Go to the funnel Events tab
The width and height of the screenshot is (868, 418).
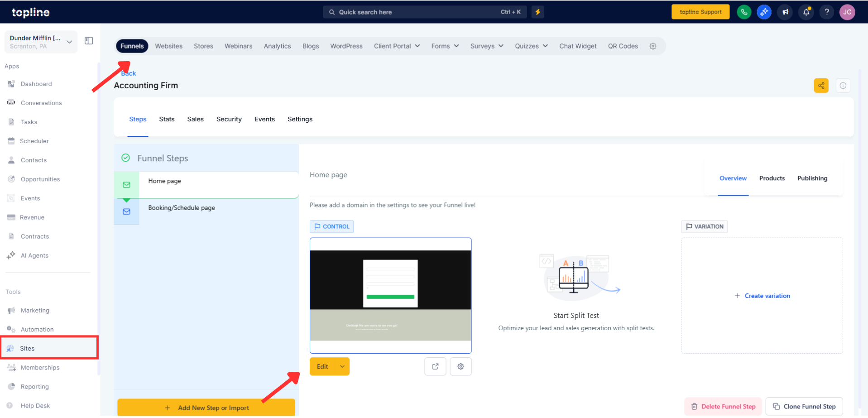click(x=264, y=119)
